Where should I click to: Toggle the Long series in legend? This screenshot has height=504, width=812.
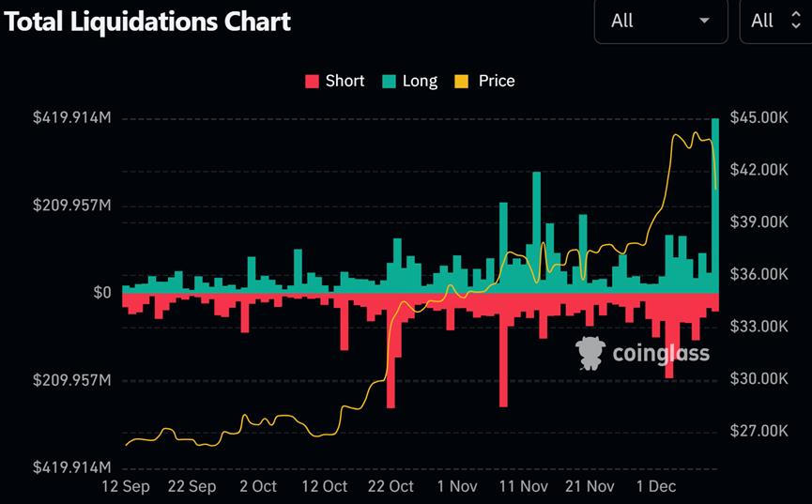click(409, 81)
